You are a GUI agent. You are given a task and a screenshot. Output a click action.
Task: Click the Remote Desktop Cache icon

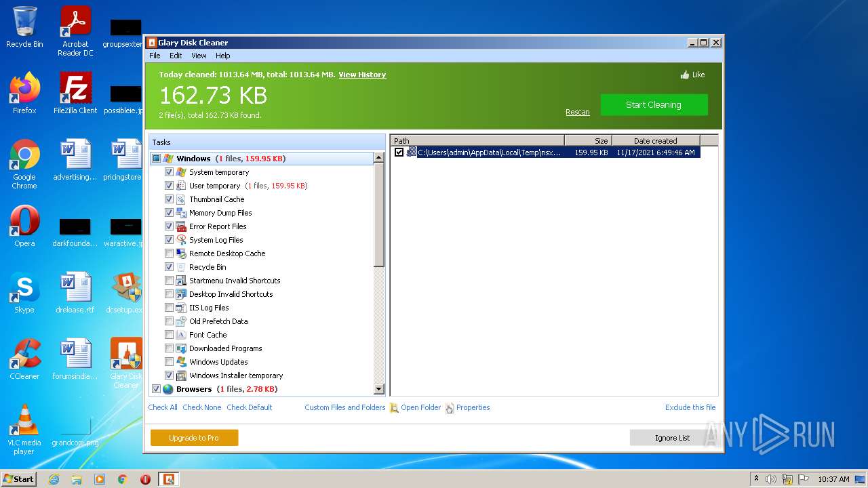181,253
